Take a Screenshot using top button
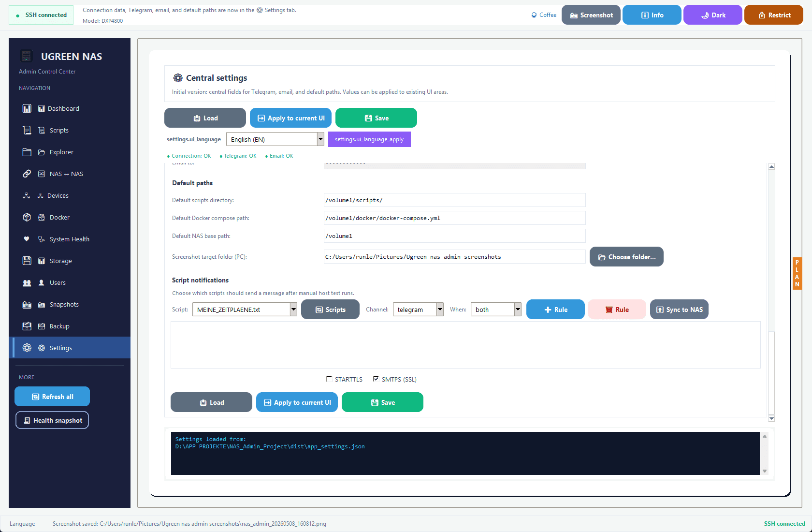This screenshot has width=812, height=532. click(x=591, y=15)
